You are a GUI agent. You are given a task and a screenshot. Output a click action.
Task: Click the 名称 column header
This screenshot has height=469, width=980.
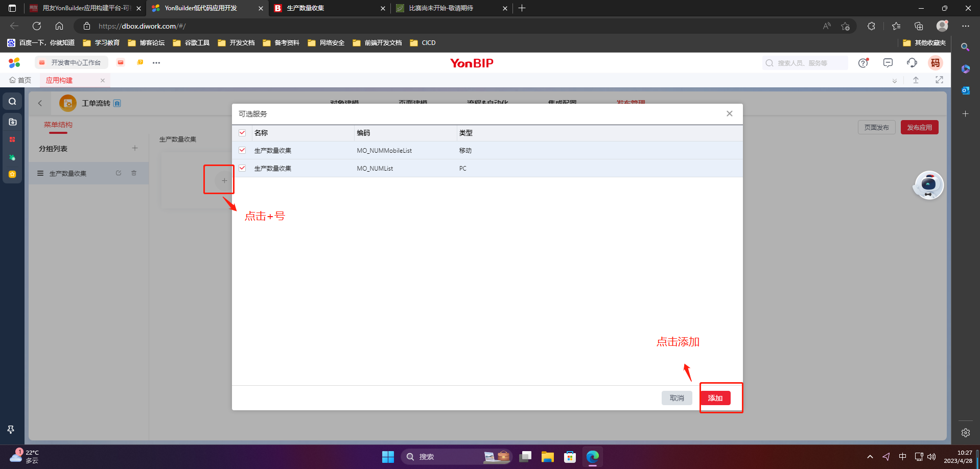tap(261, 133)
